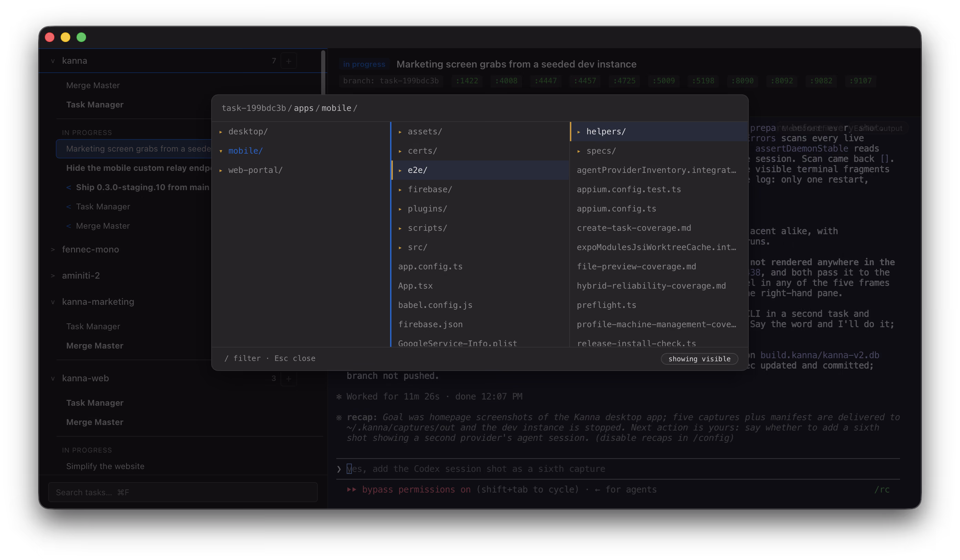Select bold Task Manager under kanna
The height and width of the screenshot is (560, 960).
[x=95, y=105]
